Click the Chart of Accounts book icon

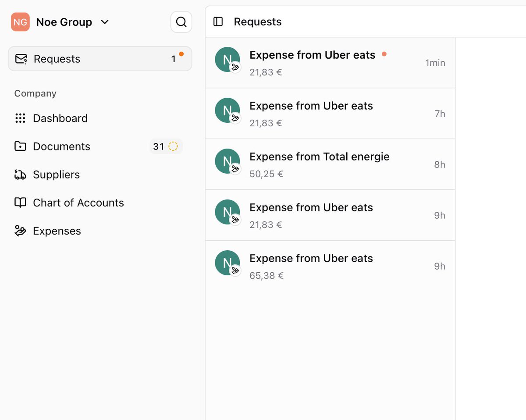20,203
